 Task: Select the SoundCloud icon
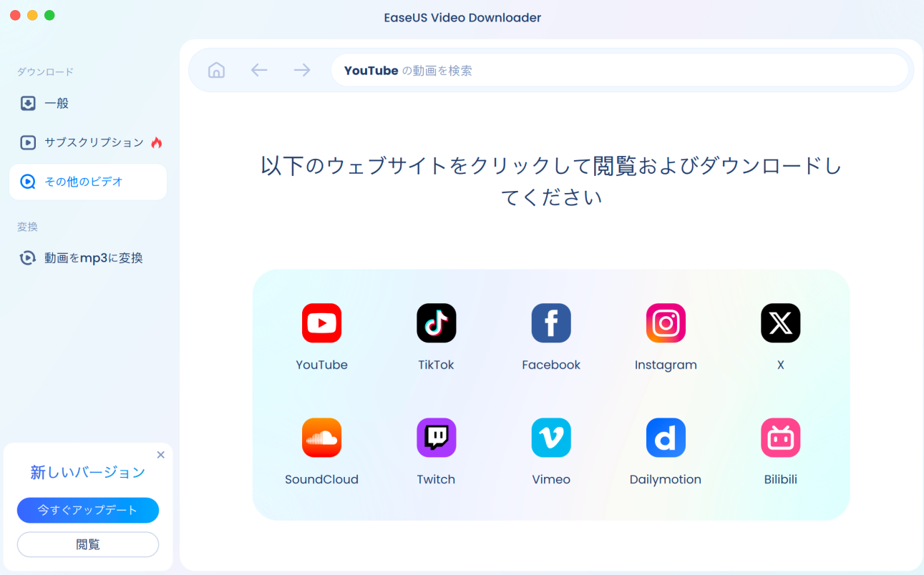(321, 438)
